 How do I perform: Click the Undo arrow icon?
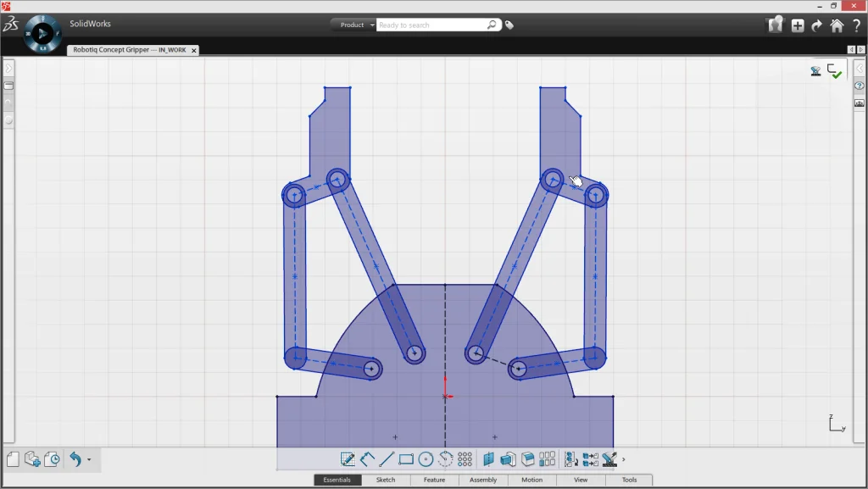pyautogui.click(x=76, y=459)
